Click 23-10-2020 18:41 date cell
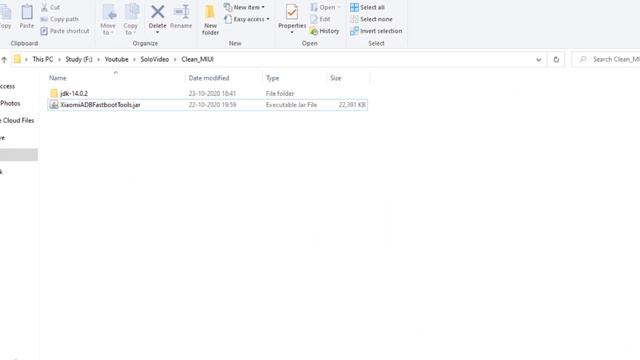Screen dimensions: 640x360 point(212,93)
